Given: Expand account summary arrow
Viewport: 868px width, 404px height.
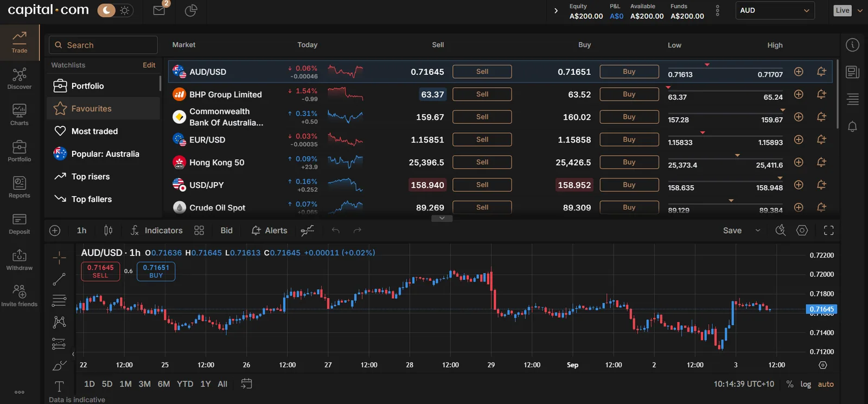Looking at the screenshot, I should 556,10.
